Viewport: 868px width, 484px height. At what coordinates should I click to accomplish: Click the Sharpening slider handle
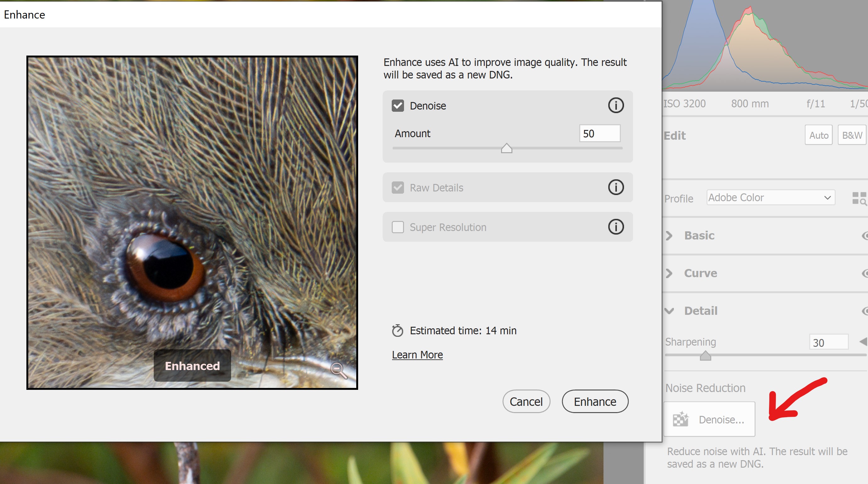(x=705, y=356)
